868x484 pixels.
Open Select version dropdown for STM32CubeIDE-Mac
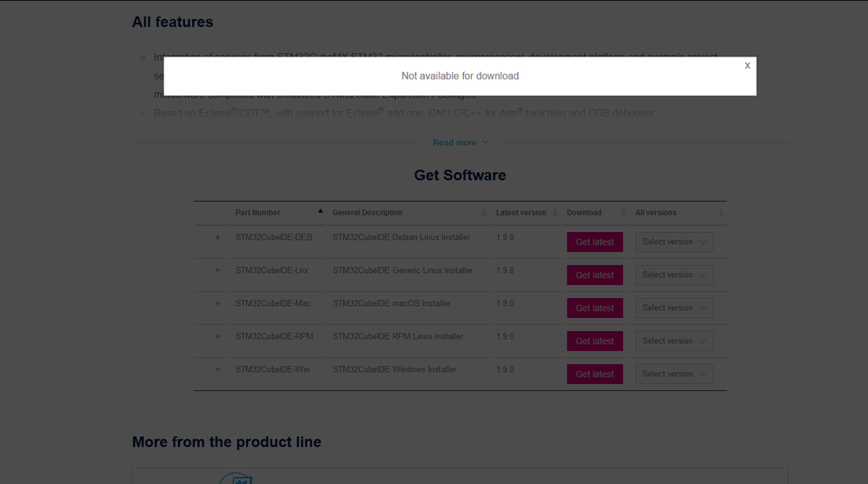674,308
